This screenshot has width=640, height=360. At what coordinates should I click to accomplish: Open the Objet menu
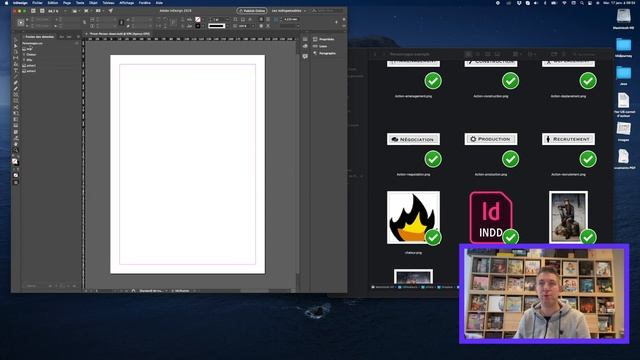tap(93, 3)
